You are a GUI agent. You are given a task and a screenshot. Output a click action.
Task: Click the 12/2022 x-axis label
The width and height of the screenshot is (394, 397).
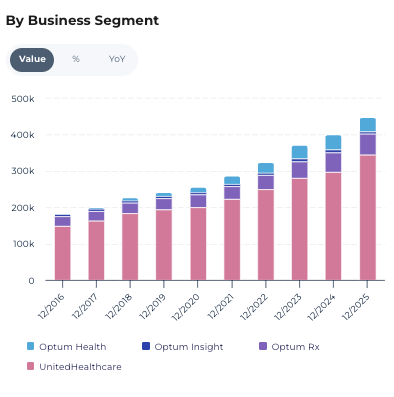tap(254, 307)
